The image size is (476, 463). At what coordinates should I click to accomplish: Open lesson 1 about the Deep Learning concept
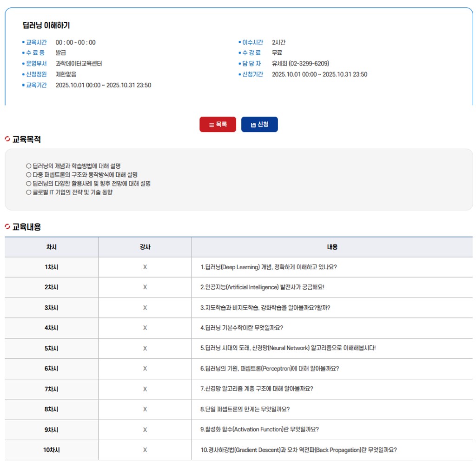point(269,267)
